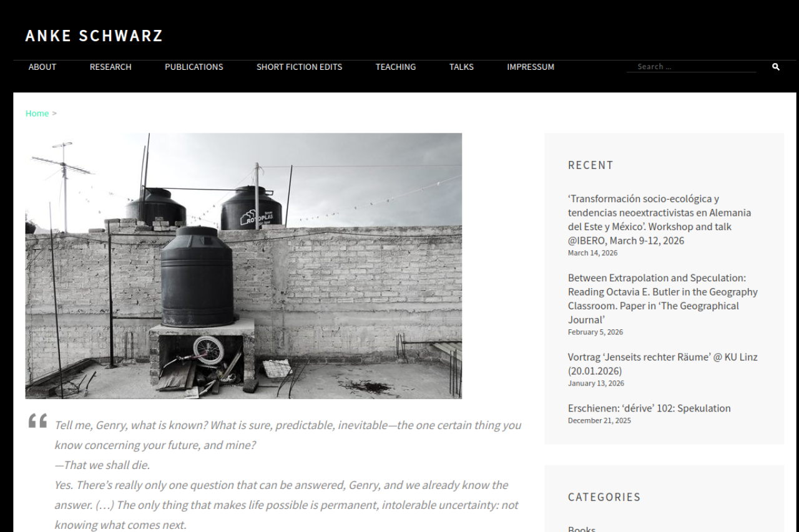Open the Transformación socio-ecológica workshop post
Screen dimensions: 799x532
tap(660, 220)
